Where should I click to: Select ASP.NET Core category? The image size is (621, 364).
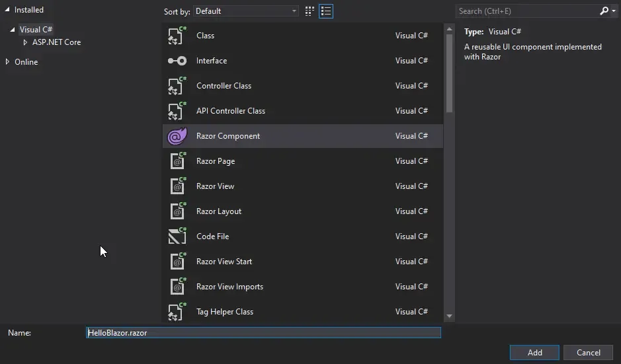(x=57, y=42)
